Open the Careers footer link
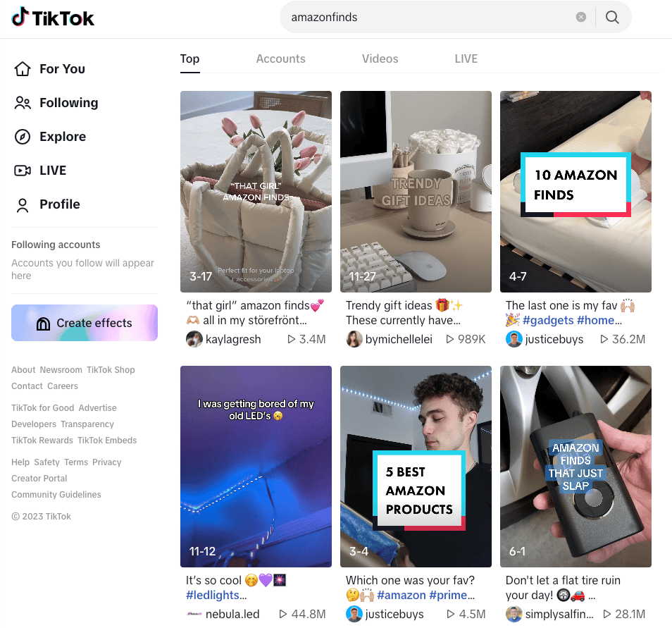Viewport: 672px width, 628px height. tap(63, 386)
